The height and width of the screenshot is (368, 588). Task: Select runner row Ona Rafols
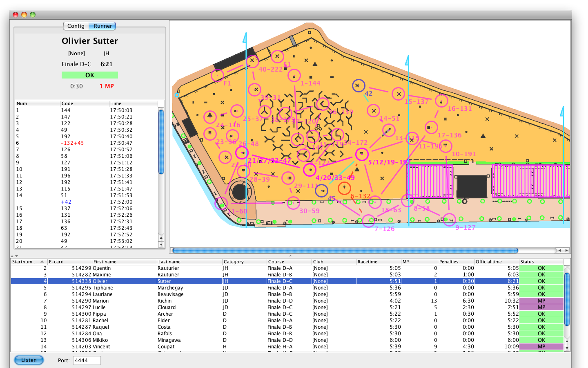(x=287, y=334)
